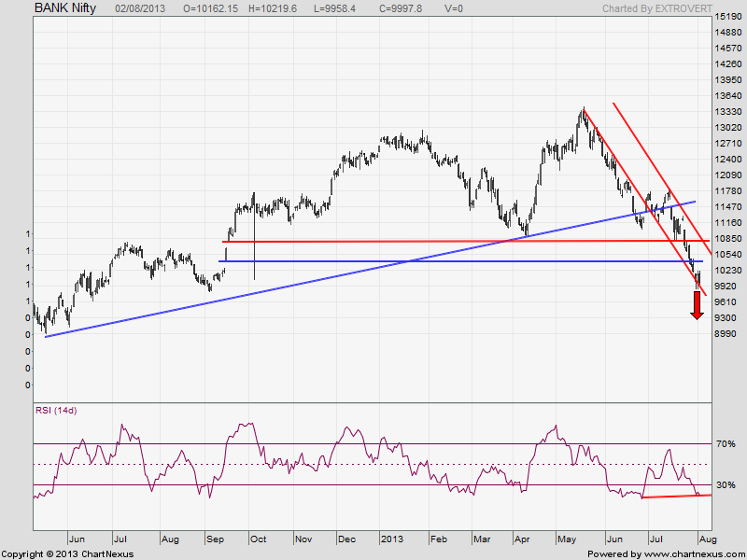
Task: Click the 10850 price axis label
Action: click(x=728, y=238)
